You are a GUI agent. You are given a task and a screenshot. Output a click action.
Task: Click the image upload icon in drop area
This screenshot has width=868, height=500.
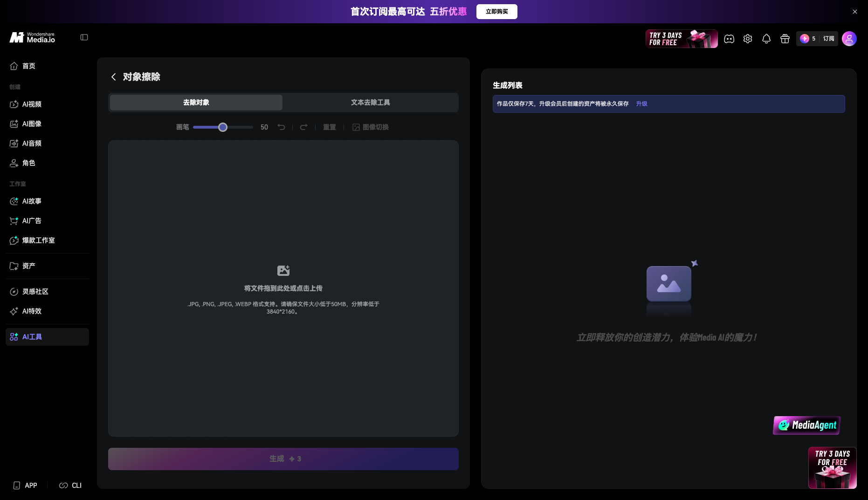click(283, 270)
